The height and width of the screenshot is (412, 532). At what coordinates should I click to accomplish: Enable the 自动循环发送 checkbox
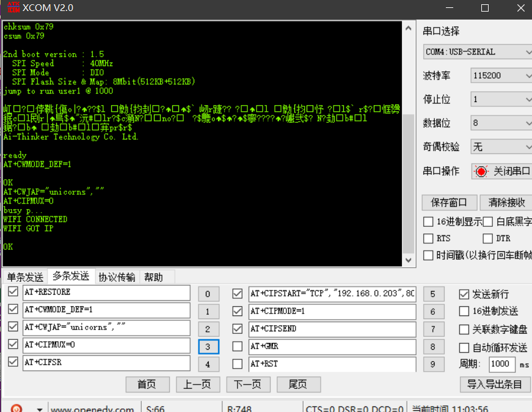click(x=464, y=348)
